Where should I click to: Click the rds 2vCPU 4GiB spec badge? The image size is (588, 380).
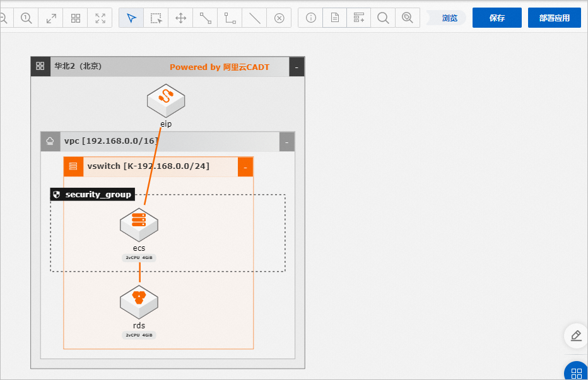pos(139,335)
